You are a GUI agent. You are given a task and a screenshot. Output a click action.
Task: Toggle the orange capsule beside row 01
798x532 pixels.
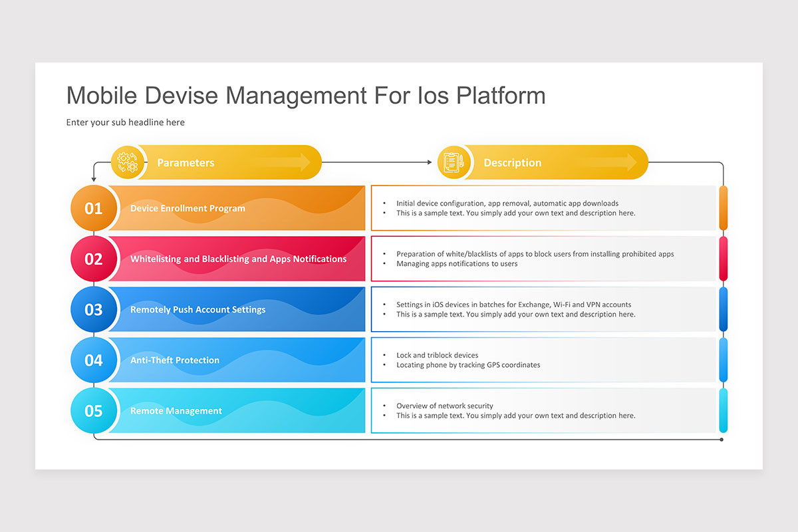[x=722, y=208]
